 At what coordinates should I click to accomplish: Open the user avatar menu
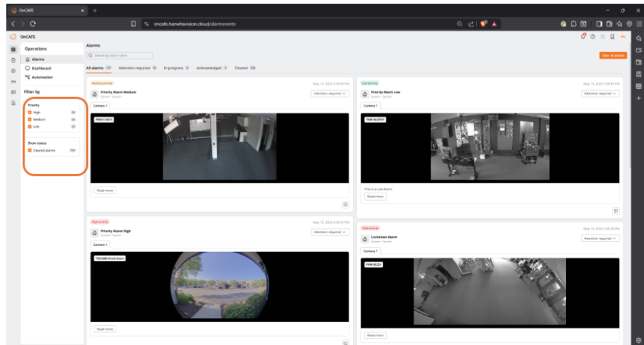tap(623, 37)
